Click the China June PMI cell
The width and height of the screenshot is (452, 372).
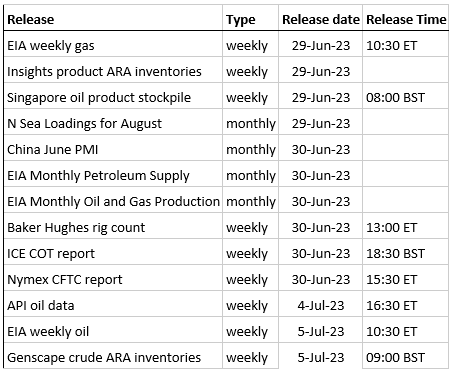point(113,149)
